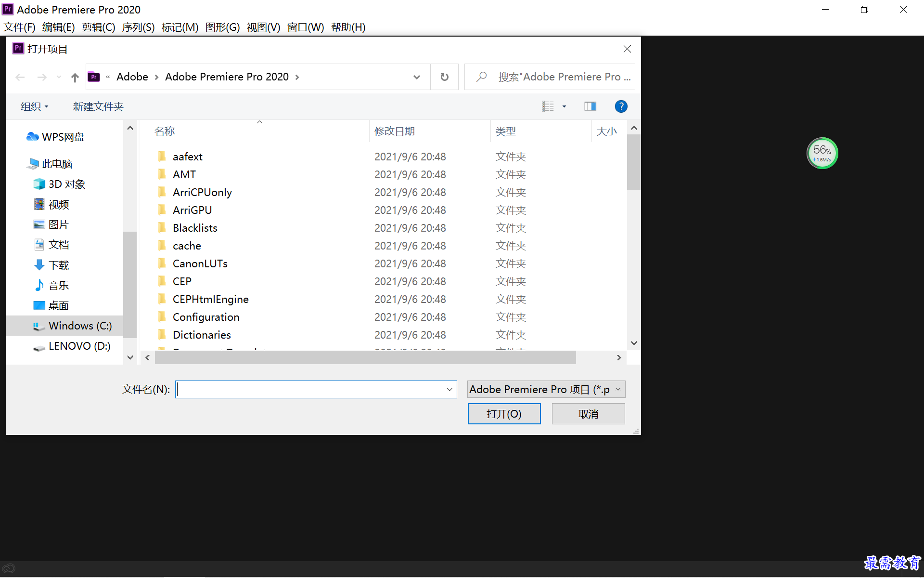This screenshot has width=924, height=578.
Task: Open 音乐 folder in sidebar
Action: point(51,285)
